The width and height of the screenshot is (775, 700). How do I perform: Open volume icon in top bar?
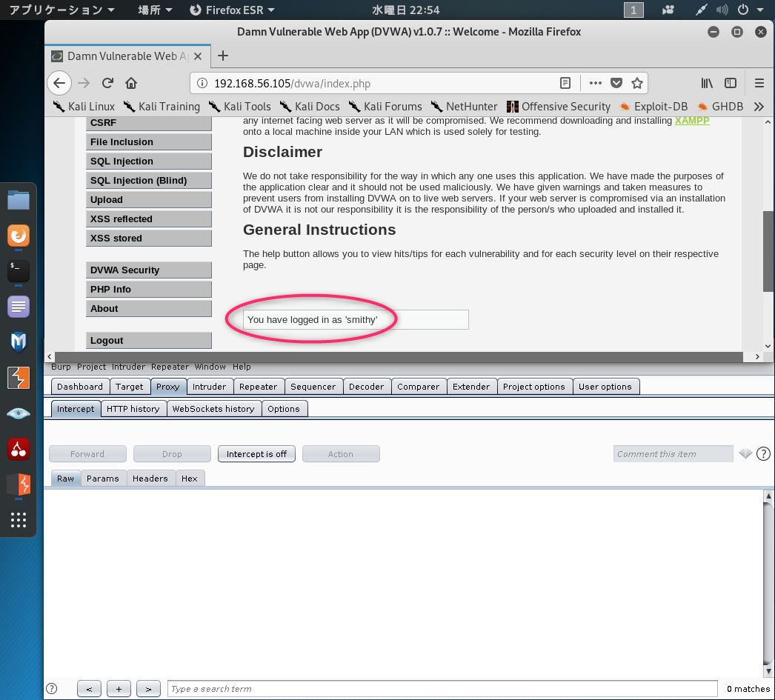[x=722, y=10]
